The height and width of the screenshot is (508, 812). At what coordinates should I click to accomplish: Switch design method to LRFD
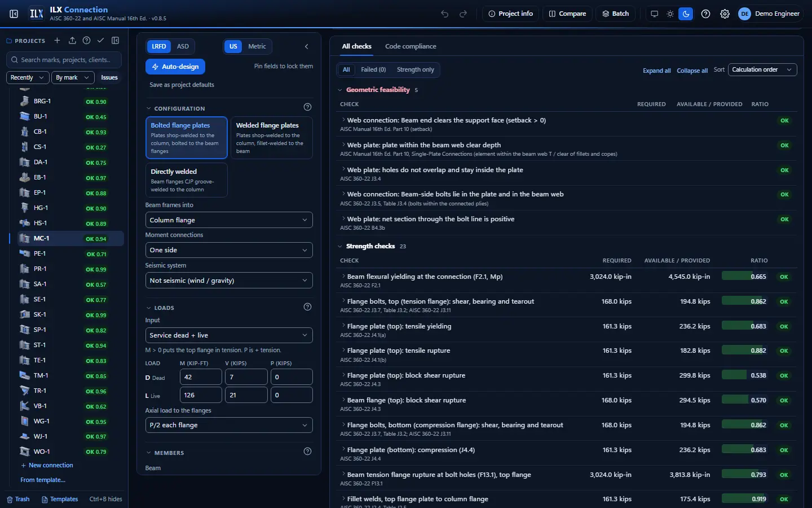point(159,46)
